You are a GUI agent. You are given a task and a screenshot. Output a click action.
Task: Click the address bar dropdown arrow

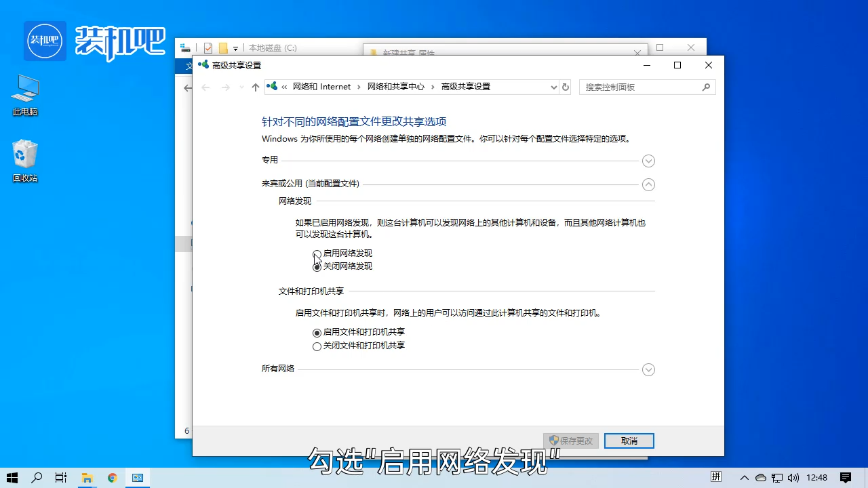tap(553, 87)
